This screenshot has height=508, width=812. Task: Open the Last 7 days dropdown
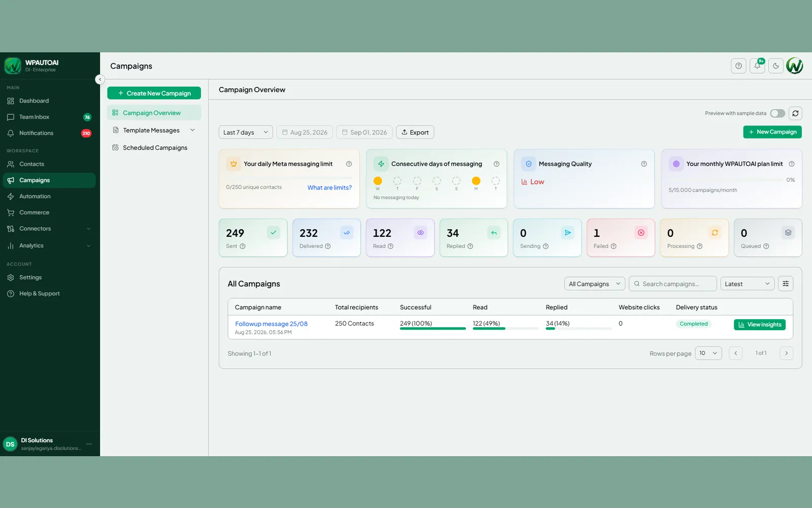click(246, 132)
